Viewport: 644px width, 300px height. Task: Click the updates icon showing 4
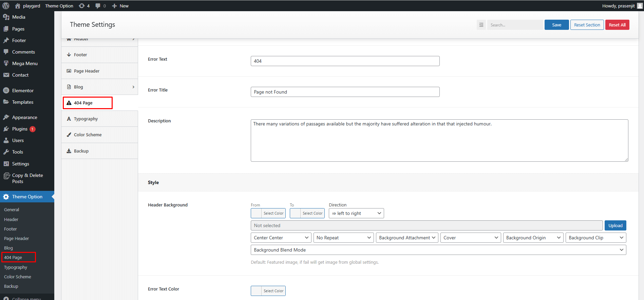82,6
